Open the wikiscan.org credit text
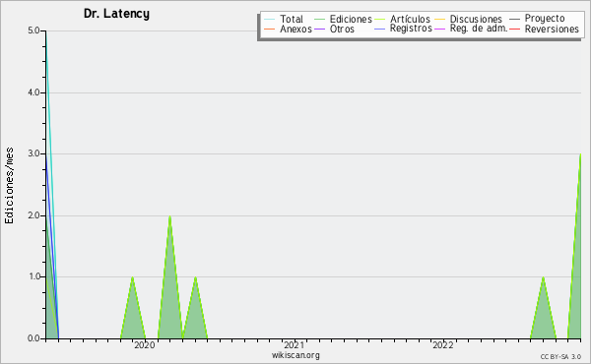 [295, 355]
